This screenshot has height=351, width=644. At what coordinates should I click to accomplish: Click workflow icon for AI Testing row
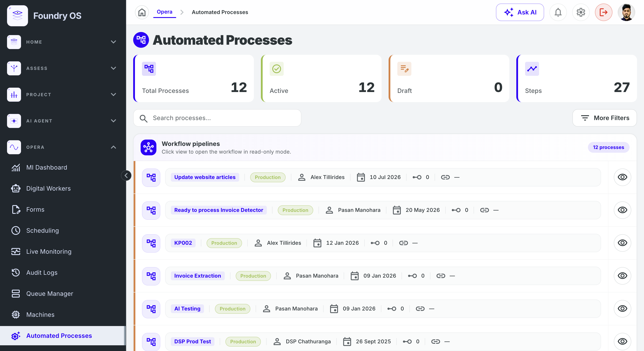[x=151, y=308]
